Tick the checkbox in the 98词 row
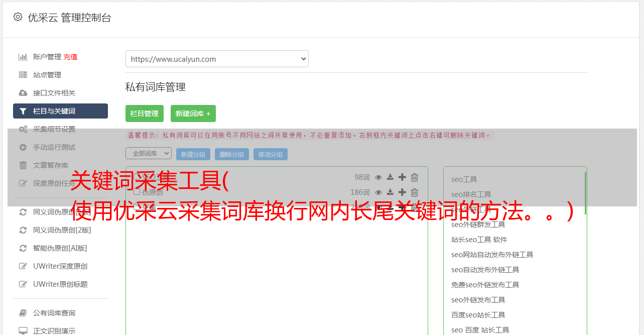The height and width of the screenshot is (335, 644). click(137, 177)
